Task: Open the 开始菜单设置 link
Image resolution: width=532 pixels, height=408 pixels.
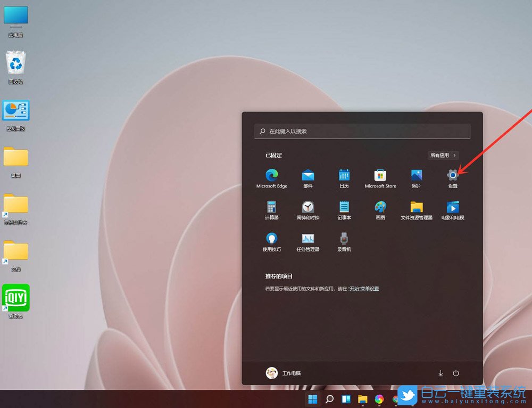Action: click(364, 288)
